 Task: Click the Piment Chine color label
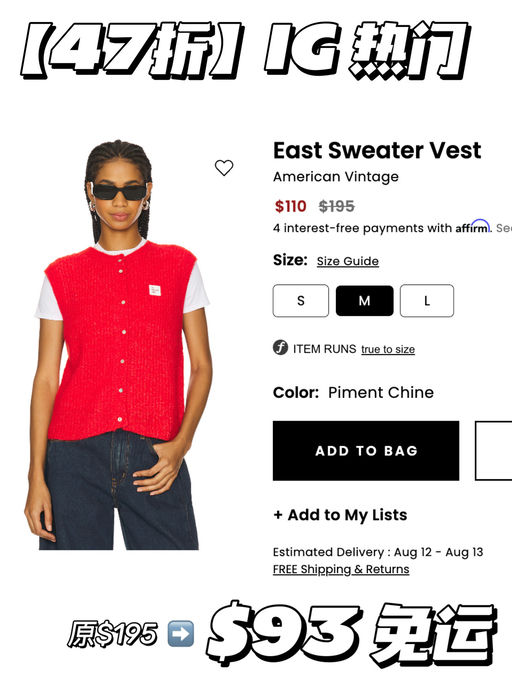tap(381, 392)
